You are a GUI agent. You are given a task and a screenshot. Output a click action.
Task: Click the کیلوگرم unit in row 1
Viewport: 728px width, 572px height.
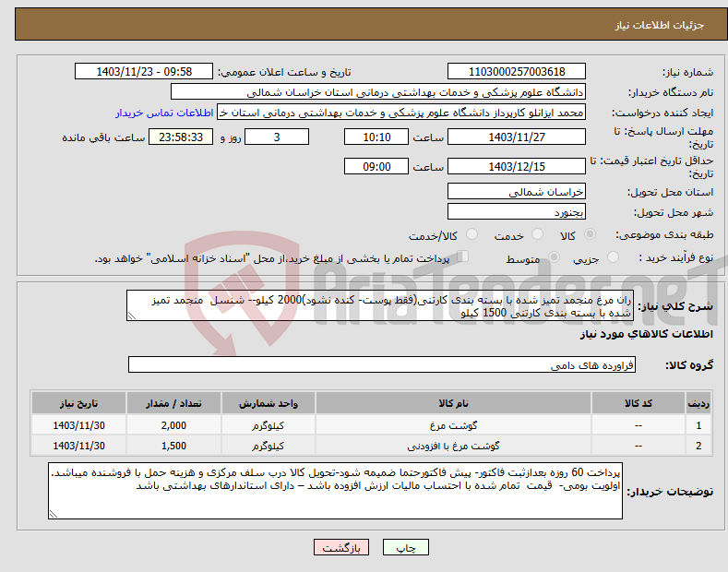[x=269, y=424]
